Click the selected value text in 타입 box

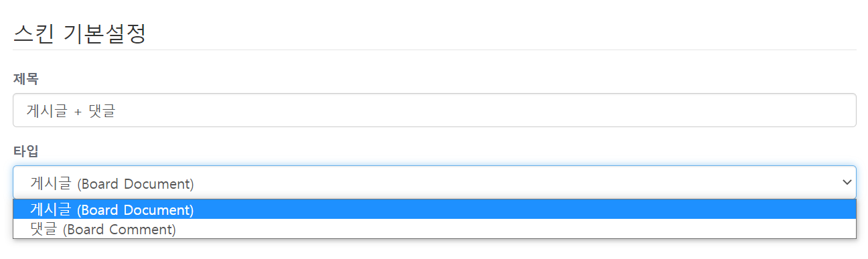[x=112, y=183]
